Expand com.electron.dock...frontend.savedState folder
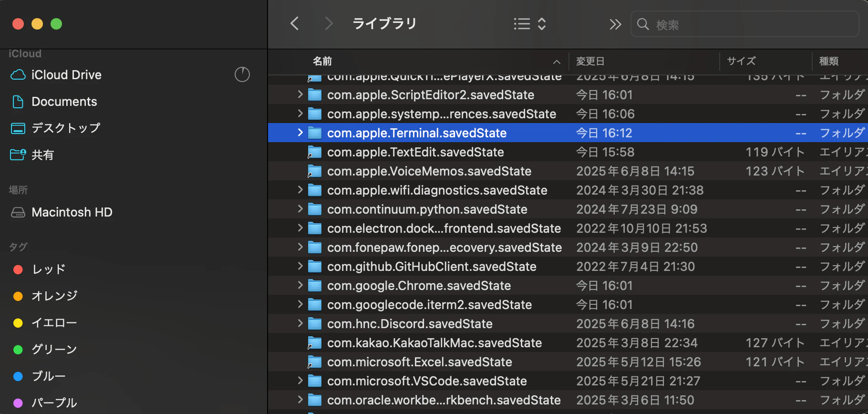This screenshot has width=868, height=414. coord(300,228)
